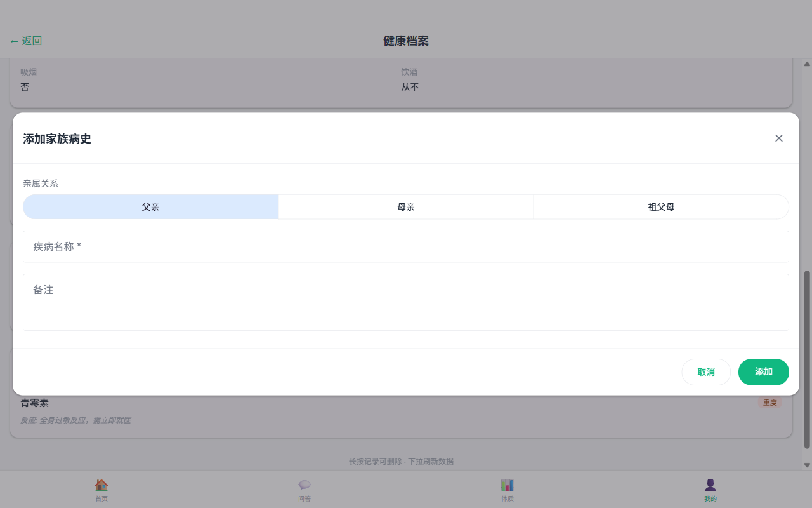Click into the 备注 text area
This screenshot has width=812, height=508.
[x=406, y=302]
